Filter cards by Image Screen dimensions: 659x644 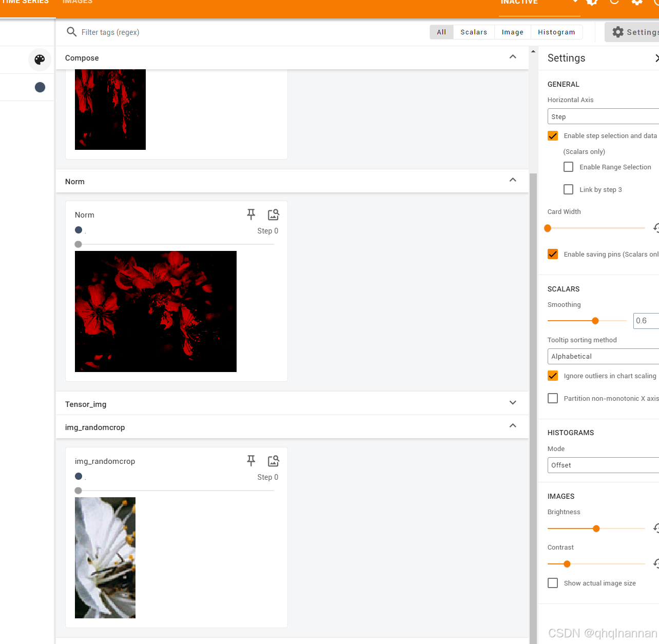point(513,32)
